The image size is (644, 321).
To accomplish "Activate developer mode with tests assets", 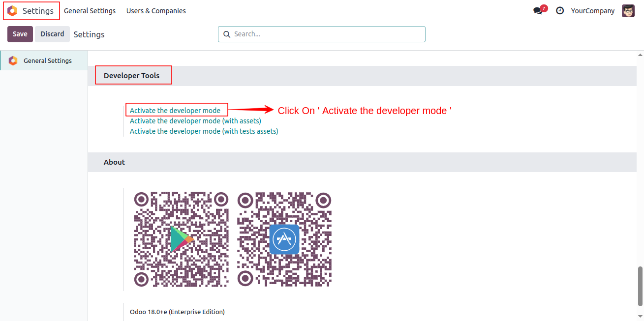I will [x=204, y=131].
